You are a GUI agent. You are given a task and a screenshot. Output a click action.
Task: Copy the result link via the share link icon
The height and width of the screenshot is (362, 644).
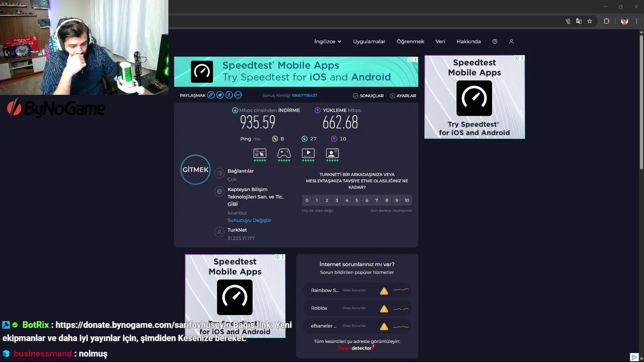(x=211, y=95)
